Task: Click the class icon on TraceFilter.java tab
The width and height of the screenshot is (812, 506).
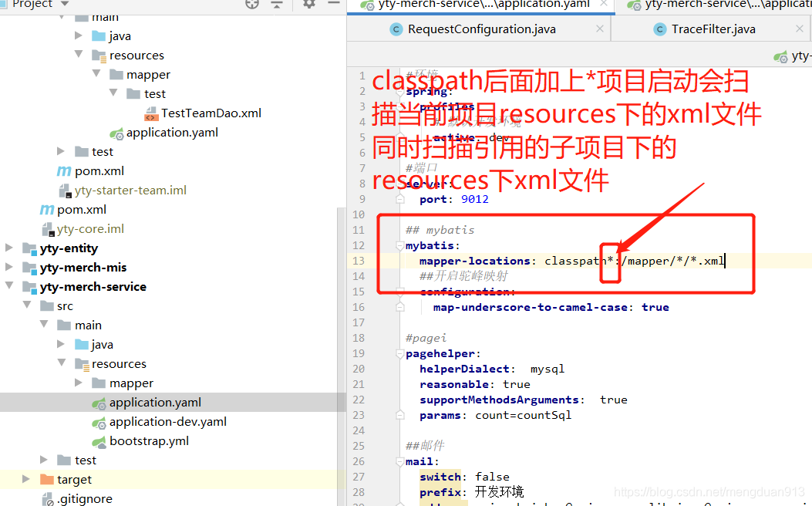Action: (659, 29)
